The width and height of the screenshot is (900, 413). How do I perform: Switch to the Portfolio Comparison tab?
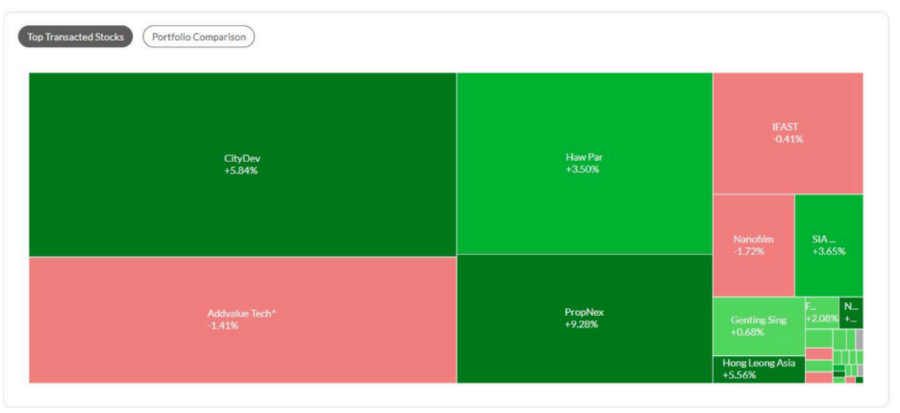click(198, 37)
